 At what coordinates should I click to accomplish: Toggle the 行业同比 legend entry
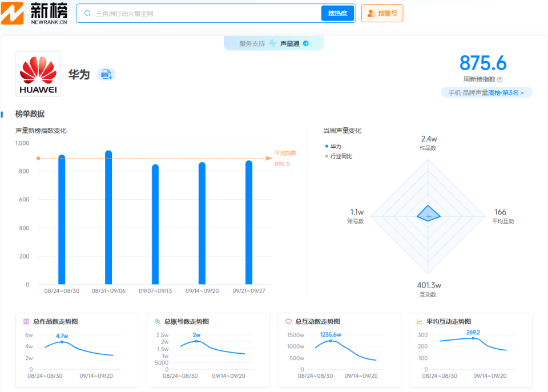(341, 156)
